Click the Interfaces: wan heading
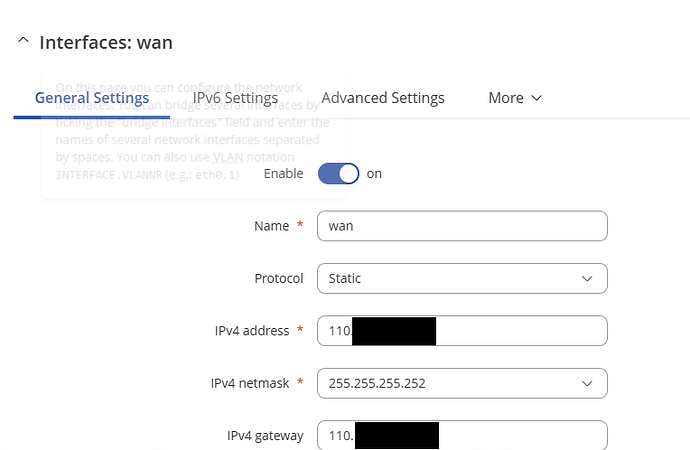The width and height of the screenshot is (690, 450). 106,43
